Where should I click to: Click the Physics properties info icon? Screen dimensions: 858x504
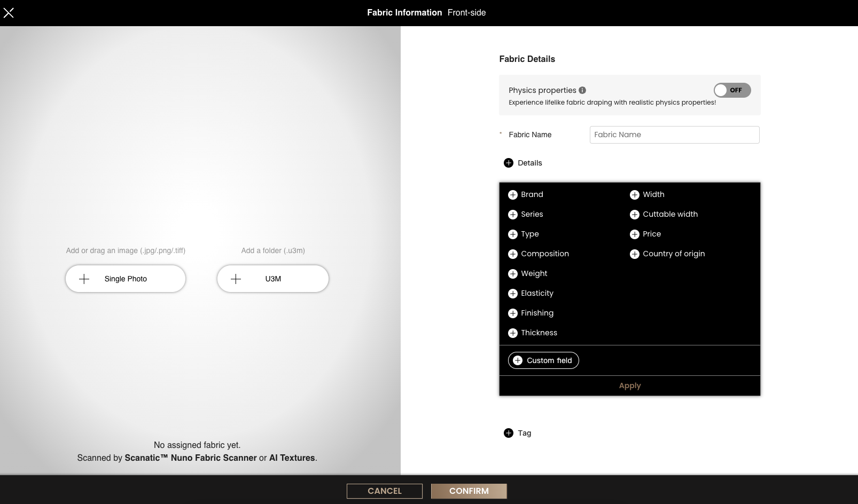coord(582,90)
